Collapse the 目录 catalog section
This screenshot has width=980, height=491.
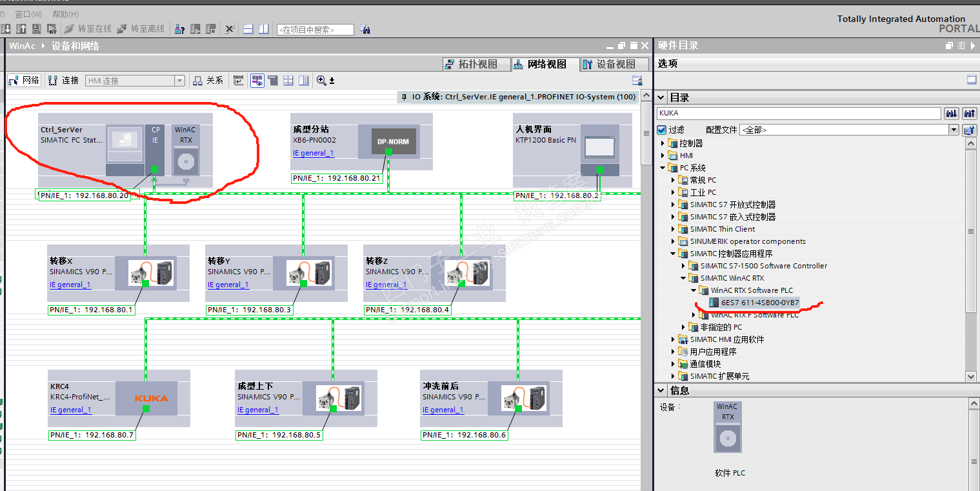(661, 97)
